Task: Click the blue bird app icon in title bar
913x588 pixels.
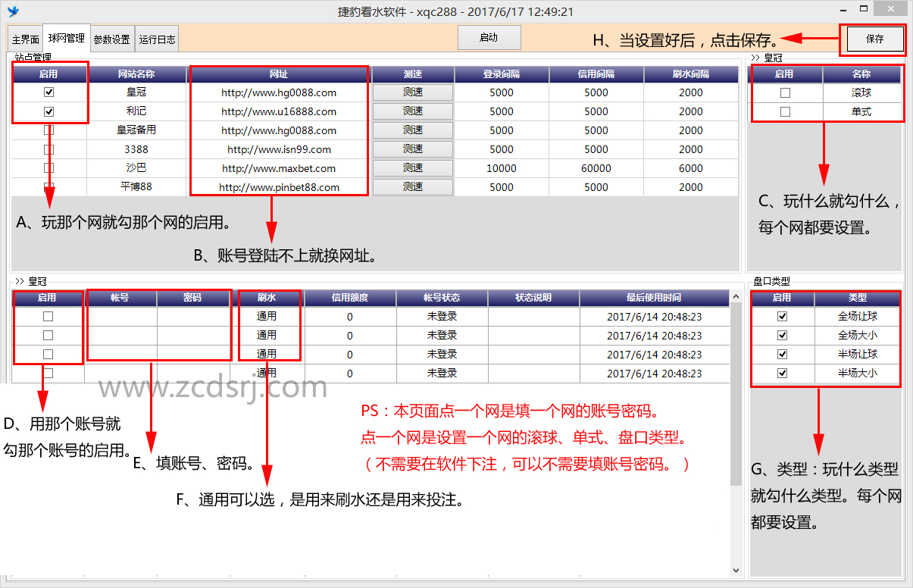Action: 13,11
